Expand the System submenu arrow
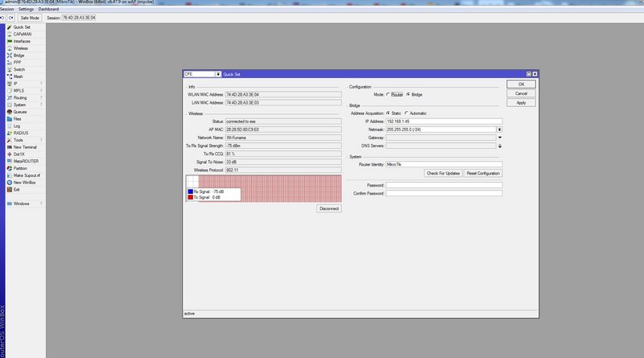This screenshot has width=644, height=358. coord(42,105)
